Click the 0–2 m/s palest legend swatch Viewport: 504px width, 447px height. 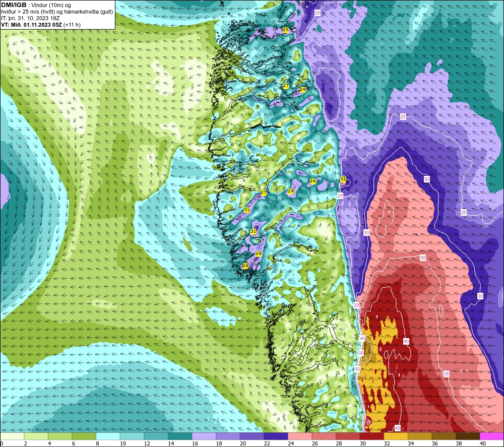12,436
